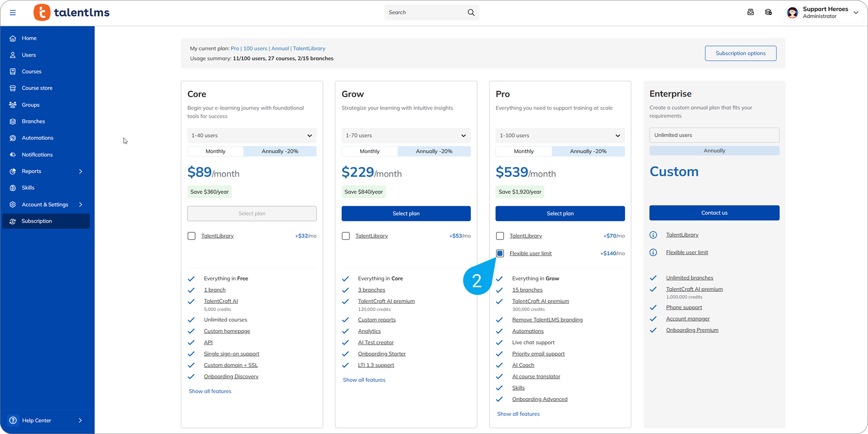
Task: Click the hamburger menu icon
Action: point(12,12)
